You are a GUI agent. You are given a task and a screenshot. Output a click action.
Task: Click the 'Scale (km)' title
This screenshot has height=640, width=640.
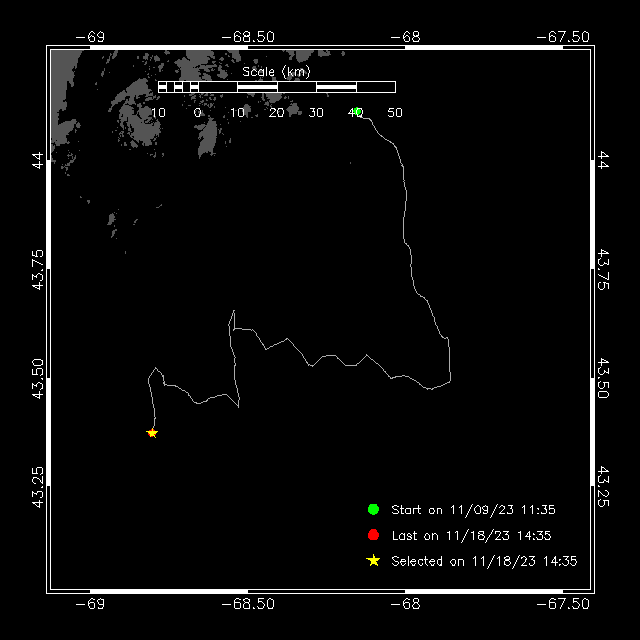tap(276, 72)
